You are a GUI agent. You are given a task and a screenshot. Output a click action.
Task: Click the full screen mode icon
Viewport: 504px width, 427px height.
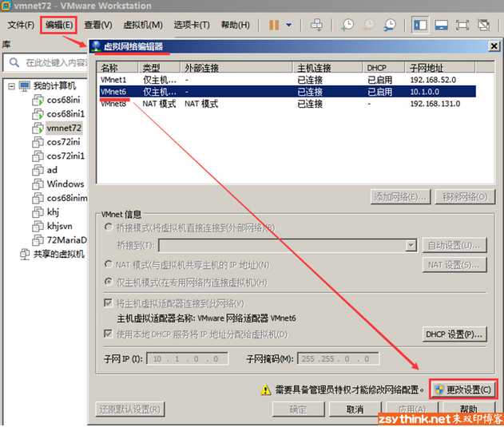point(462,25)
